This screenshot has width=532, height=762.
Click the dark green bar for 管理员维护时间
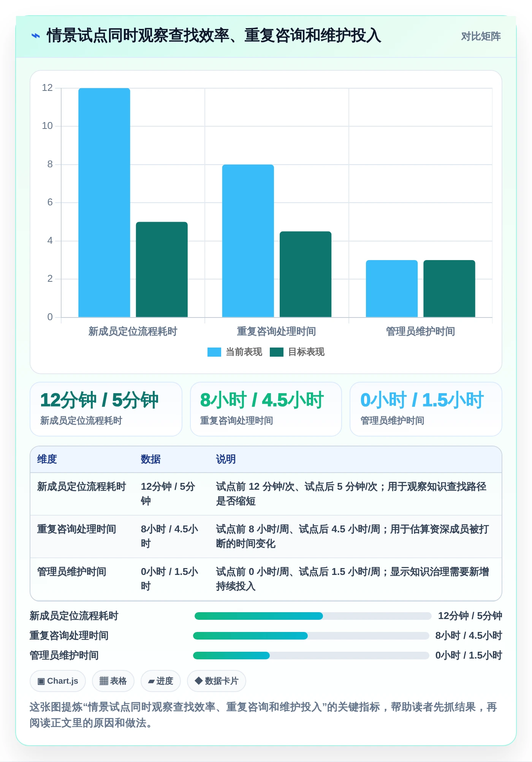pos(449,289)
